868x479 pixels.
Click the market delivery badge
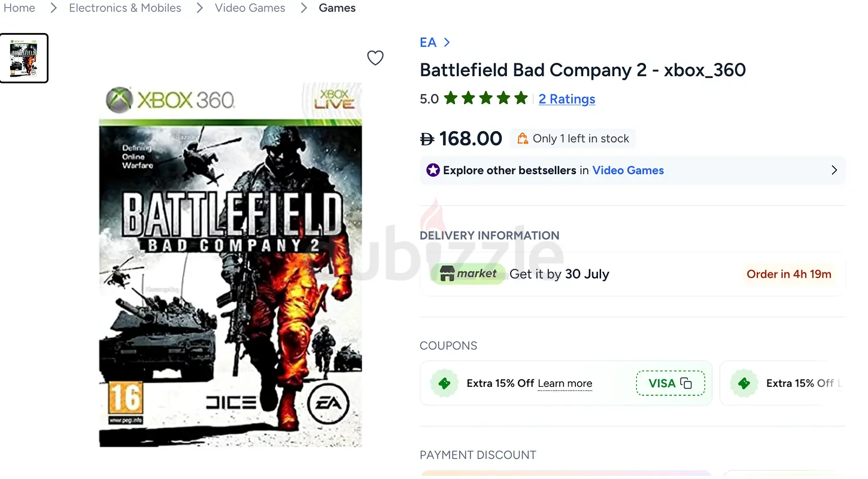(468, 274)
